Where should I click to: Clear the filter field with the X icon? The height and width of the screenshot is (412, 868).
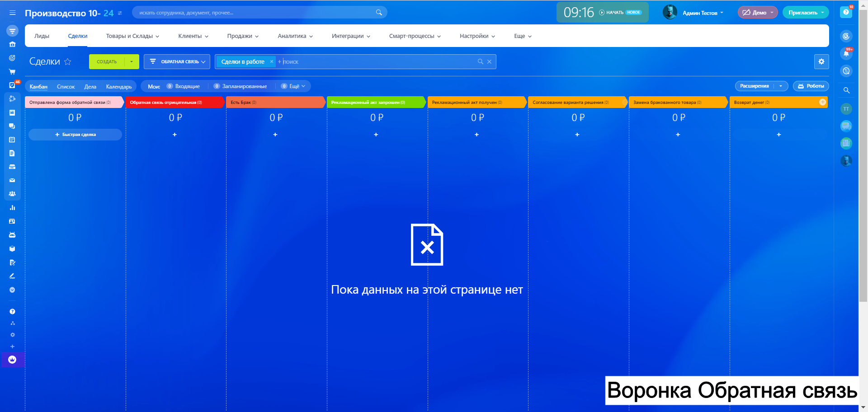(x=489, y=61)
